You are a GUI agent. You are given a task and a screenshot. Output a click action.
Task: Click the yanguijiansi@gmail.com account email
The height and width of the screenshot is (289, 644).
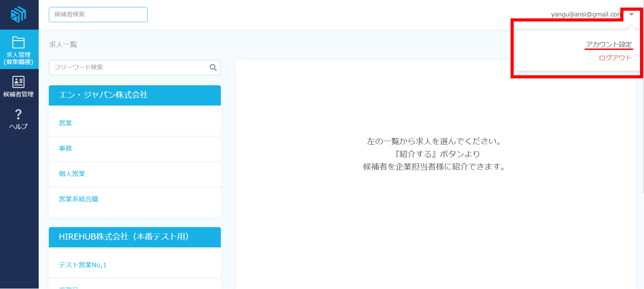coord(586,14)
